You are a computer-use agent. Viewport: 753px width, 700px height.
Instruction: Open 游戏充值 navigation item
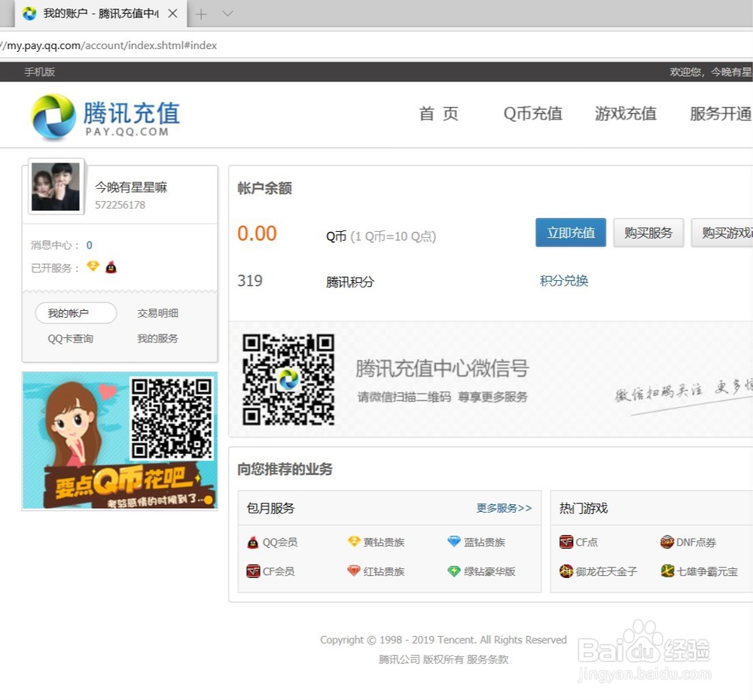point(625,114)
